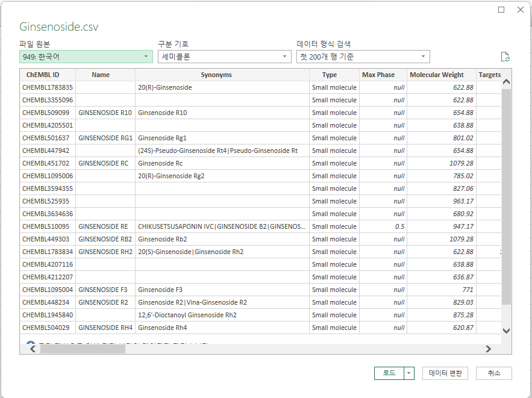Click cell CHEMBL525935

point(48,201)
